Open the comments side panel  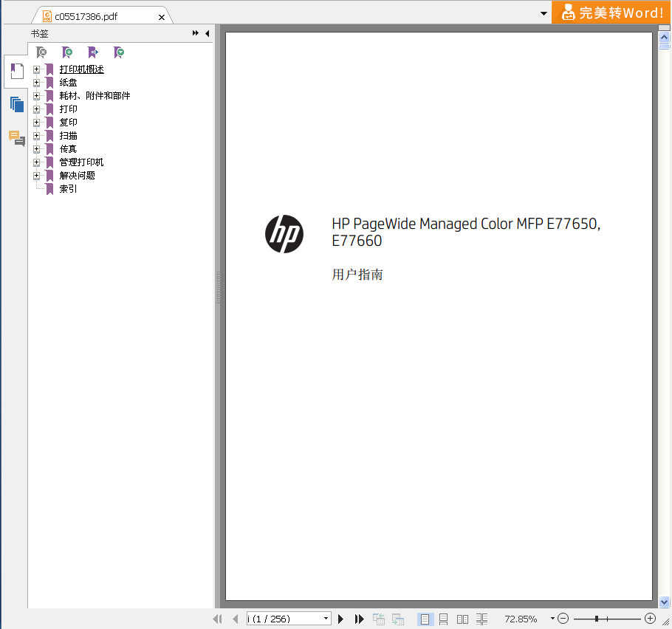click(17, 138)
